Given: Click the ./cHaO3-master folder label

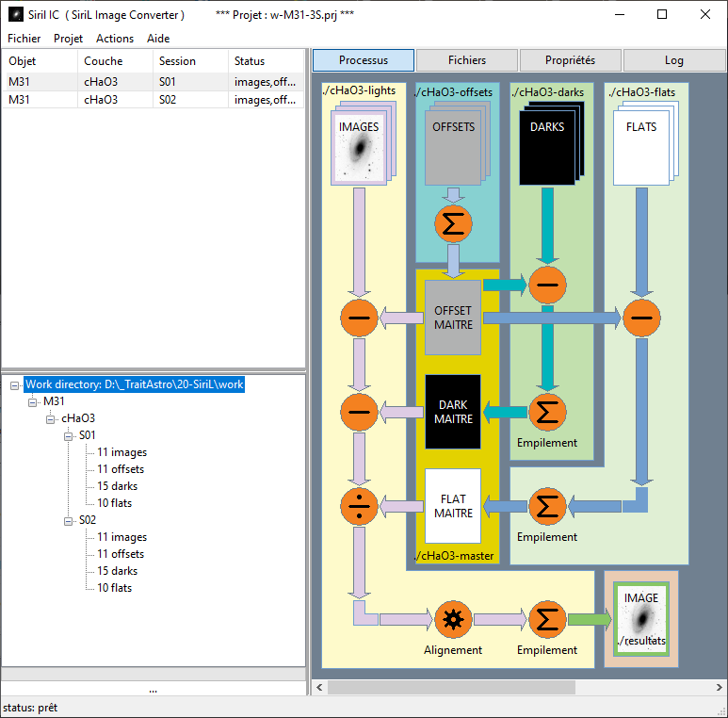Looking at the screenshot, I should pos(454,556).
